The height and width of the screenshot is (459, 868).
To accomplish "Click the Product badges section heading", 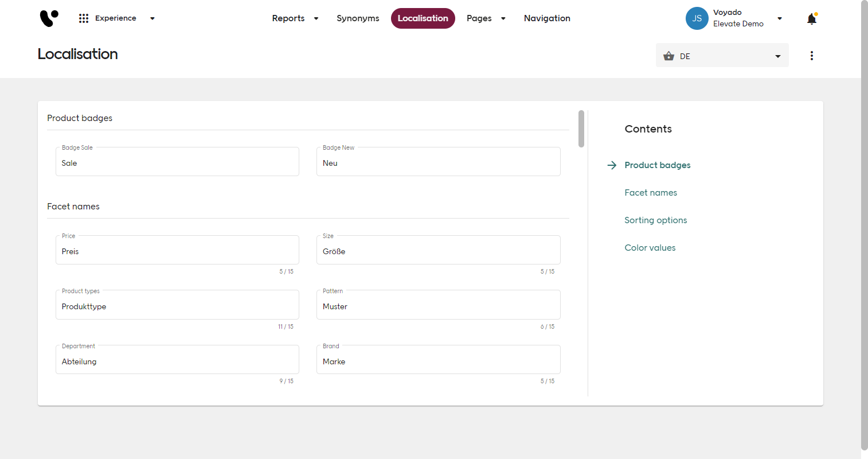I will [x=80, y=118].
